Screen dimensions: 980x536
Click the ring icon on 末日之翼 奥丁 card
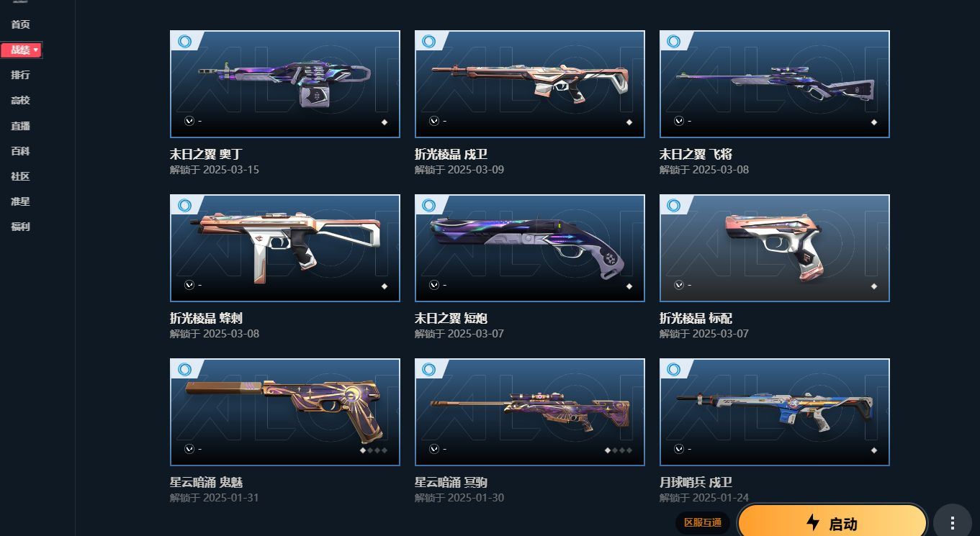pos(184,42)
